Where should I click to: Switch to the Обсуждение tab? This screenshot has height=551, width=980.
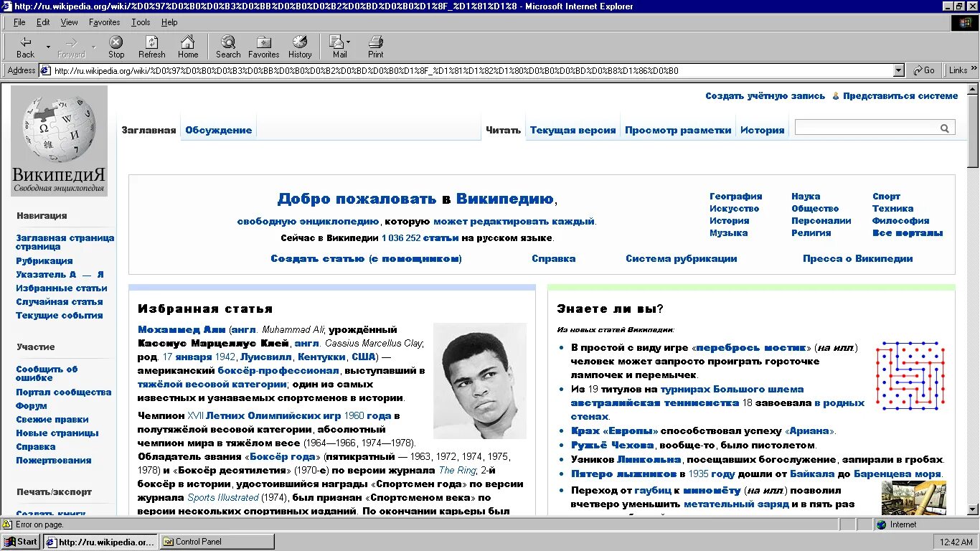tap(219, 130)
